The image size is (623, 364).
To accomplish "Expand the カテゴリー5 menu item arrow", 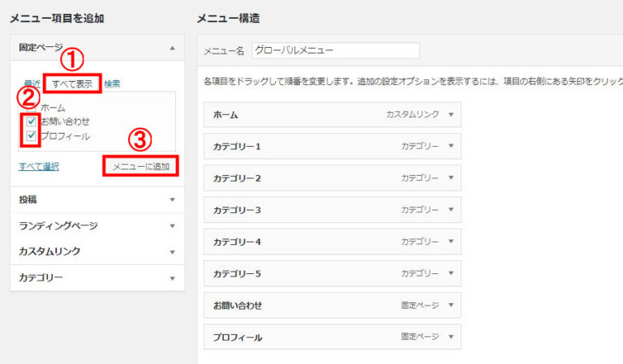I will (451, 273).
